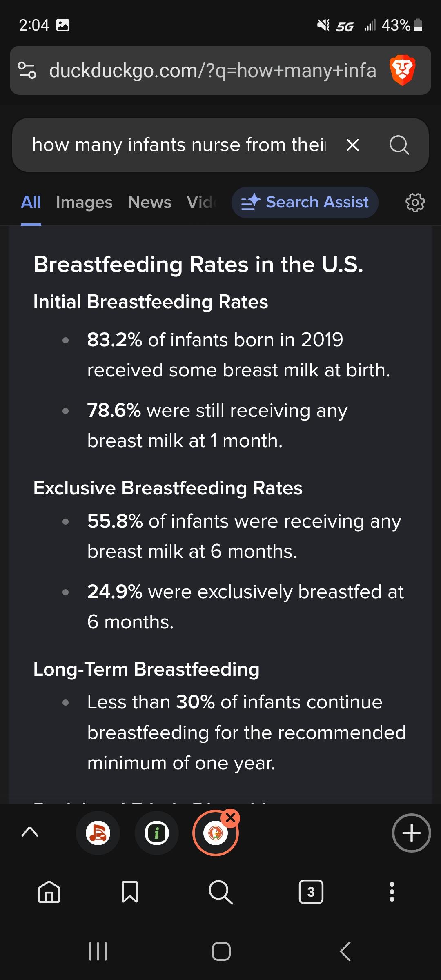Tap the magnifier icon to submit search
This screenshot has height=980, width=441.
(x=399, y=145)
